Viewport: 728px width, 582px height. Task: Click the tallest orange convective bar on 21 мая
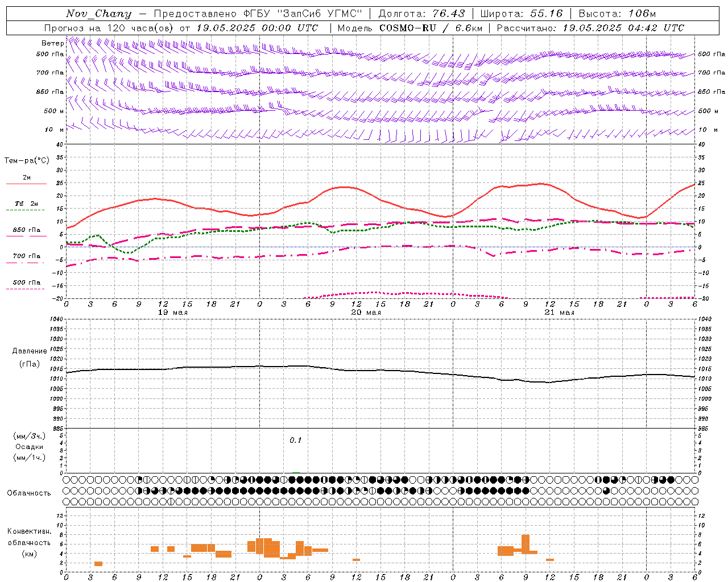(526, 544)
